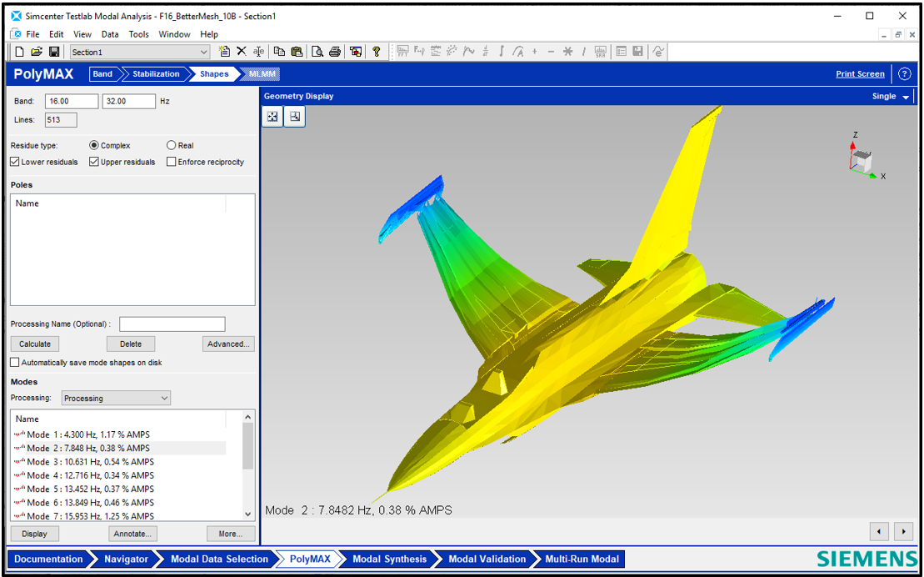Click the yellow question mark help icon
Screen dimensions: 924x577
tap(377, 52)
